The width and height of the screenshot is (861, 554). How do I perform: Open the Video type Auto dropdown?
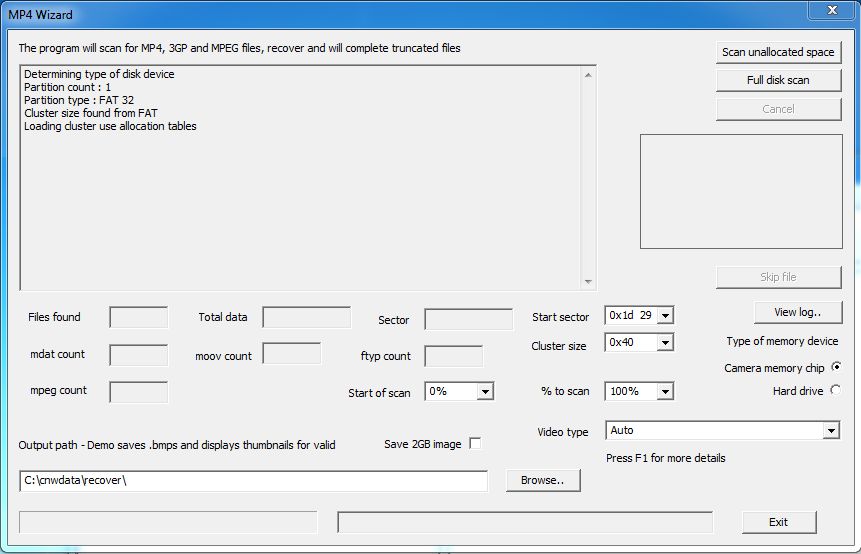pos(830,430)
